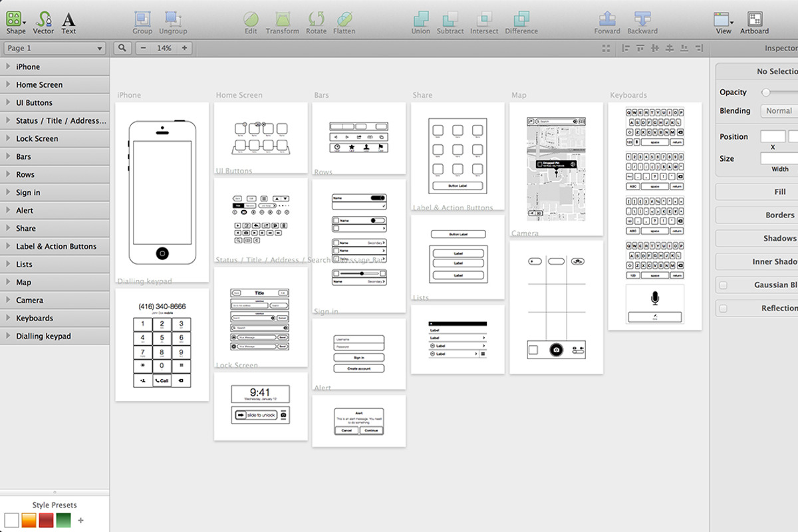Select the Lists layer in sidebar
This screenshot has height=532, width=798.
tap(55, 264)
